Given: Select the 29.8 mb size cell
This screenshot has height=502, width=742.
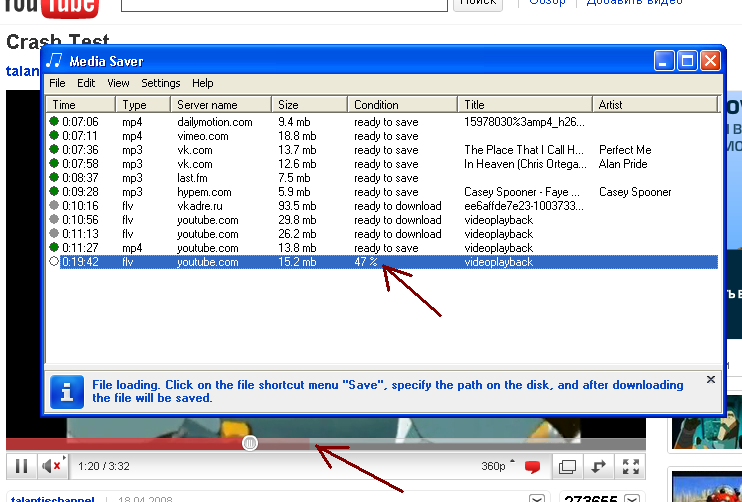Looking at the screenshot, I should point(297,220).
